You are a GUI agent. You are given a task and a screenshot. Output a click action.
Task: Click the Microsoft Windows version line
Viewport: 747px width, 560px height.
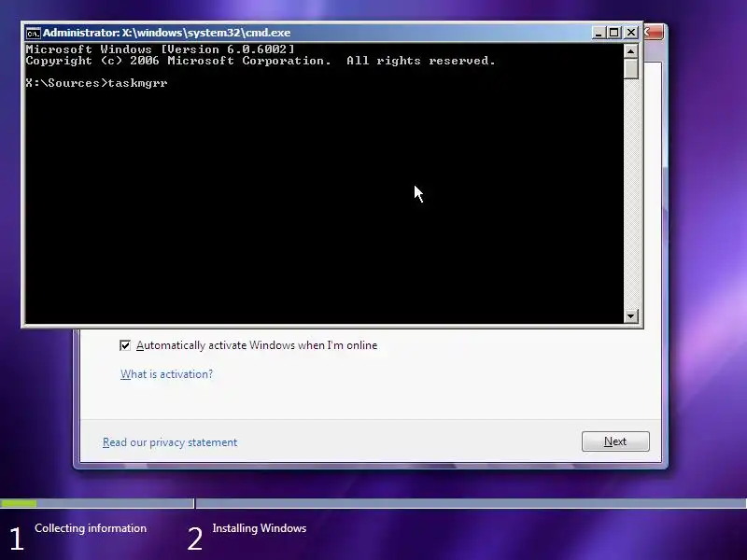click(x=160, y=49)
